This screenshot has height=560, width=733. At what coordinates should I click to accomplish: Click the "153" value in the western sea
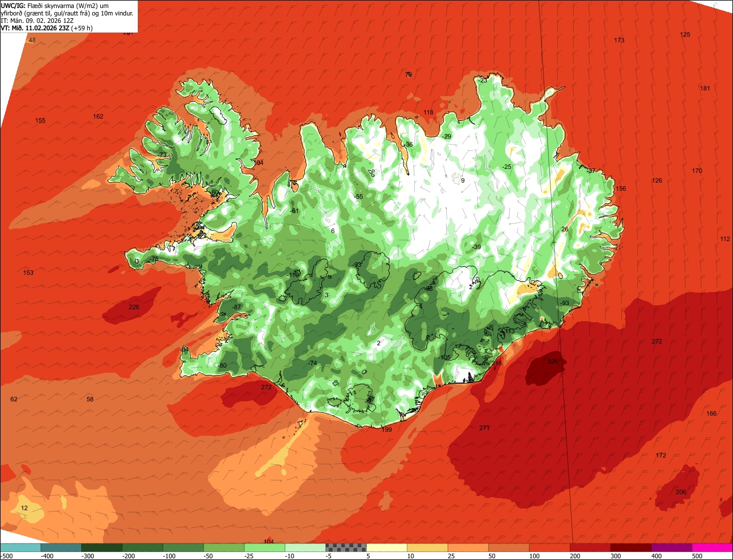coord(28,273)
